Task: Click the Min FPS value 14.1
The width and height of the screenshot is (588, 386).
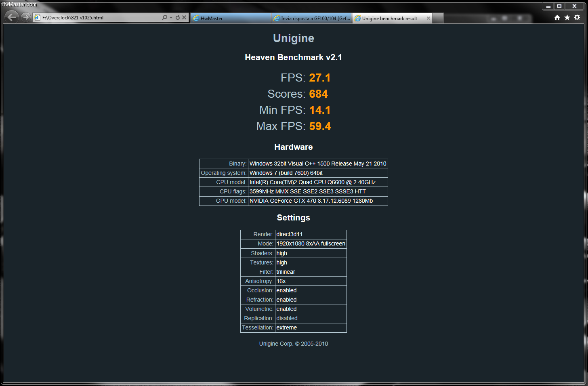Action: [320, 110]
